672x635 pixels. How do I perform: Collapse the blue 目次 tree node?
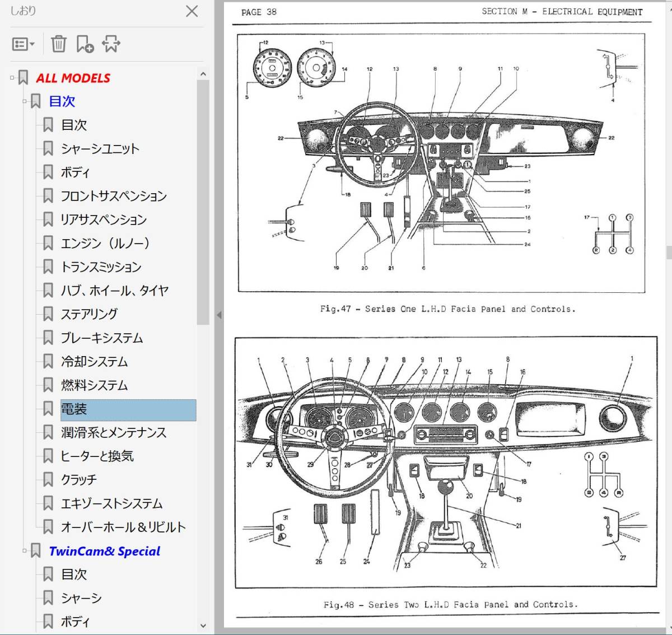click(25, 101)
